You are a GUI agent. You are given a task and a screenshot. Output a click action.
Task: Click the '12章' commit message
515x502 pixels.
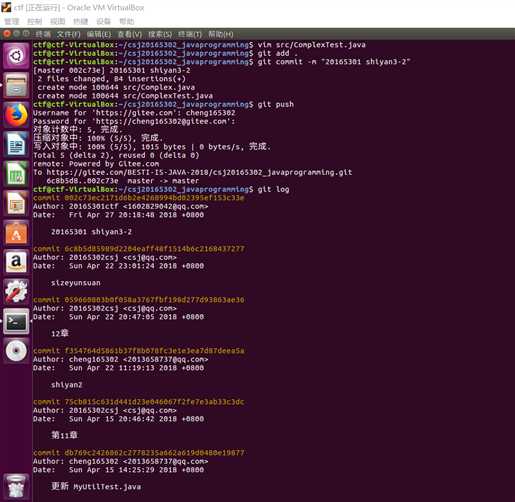coord(60,333)
